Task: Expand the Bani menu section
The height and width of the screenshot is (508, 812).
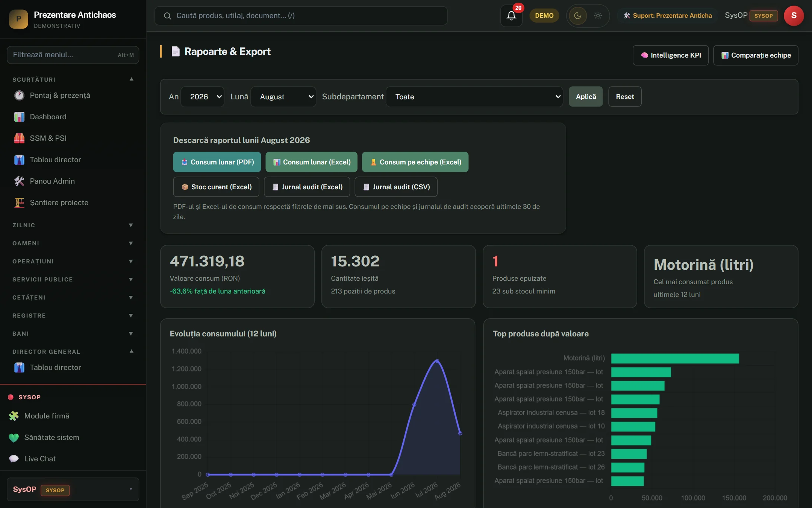Action: (73, 333)
